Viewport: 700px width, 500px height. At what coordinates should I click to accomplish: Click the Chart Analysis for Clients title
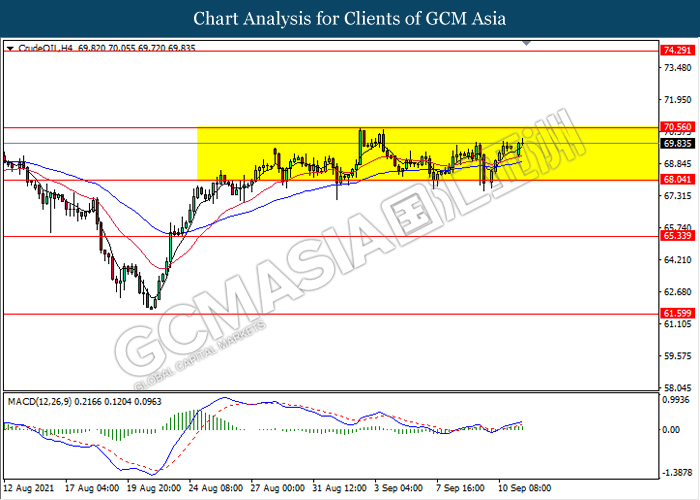[350, 19]
